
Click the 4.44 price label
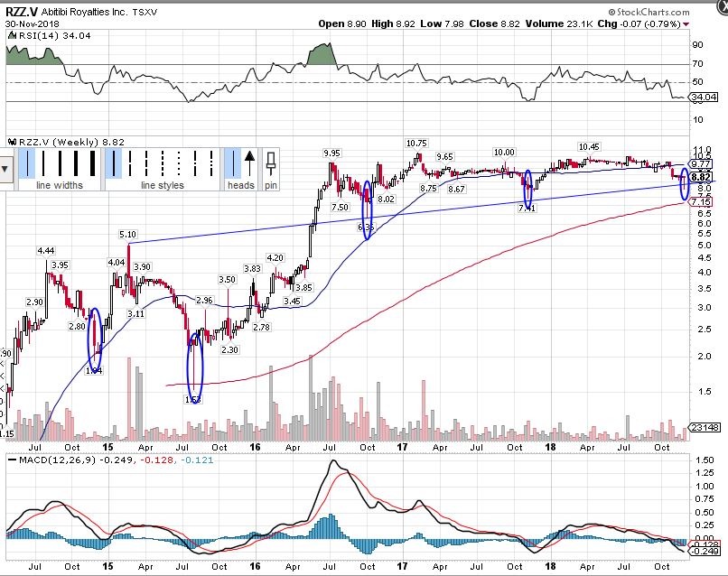46,251
